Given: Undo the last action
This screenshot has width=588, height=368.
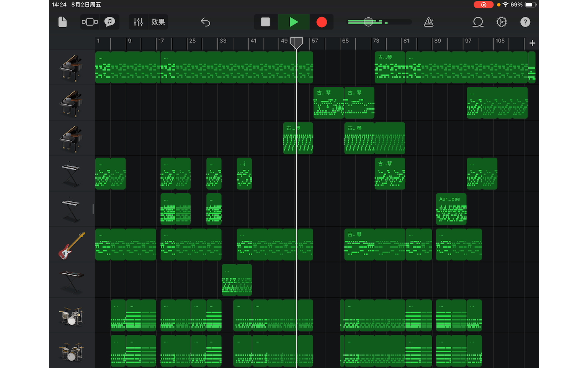Looking at the screenshot, I should coord(206,22).
